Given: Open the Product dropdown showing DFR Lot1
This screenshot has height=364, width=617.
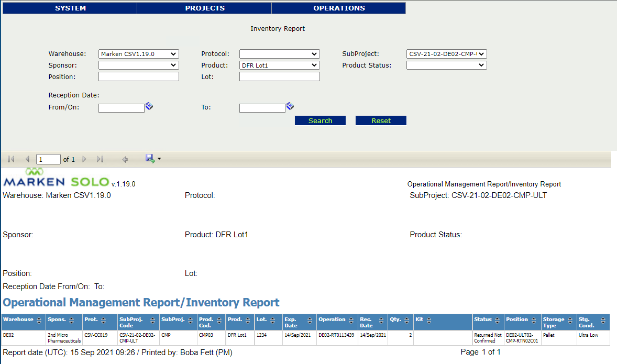Looking at the screenshot, I should [x=279, y=65].
